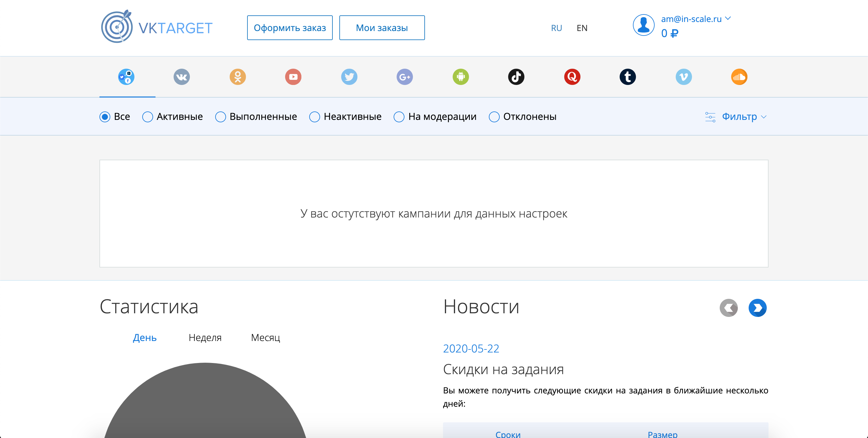868x438 pixels.
Task: Switch statistics to Месяц tab
Action: tap(266, 337)
